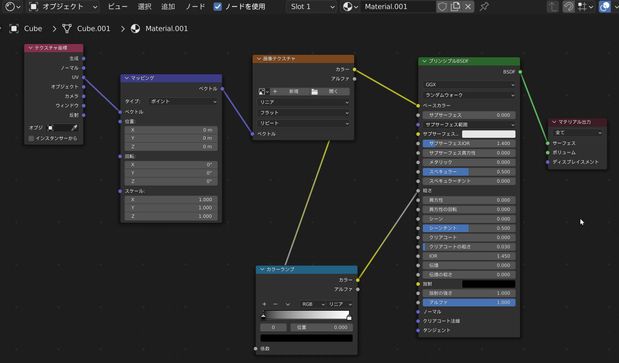
Task: Open the ColorRamp Linear interpolation dropdown
Action: [x=340, y=304]
